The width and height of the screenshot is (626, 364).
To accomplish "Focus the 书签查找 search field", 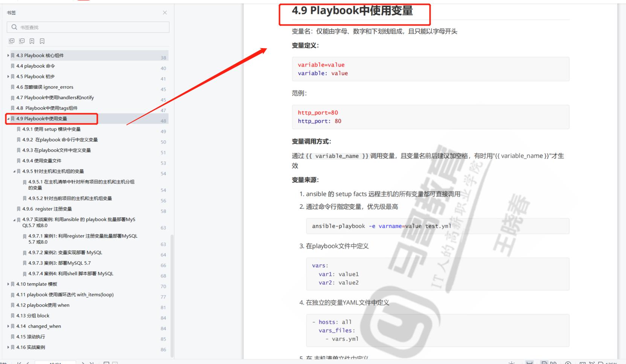I will point(88,27).
